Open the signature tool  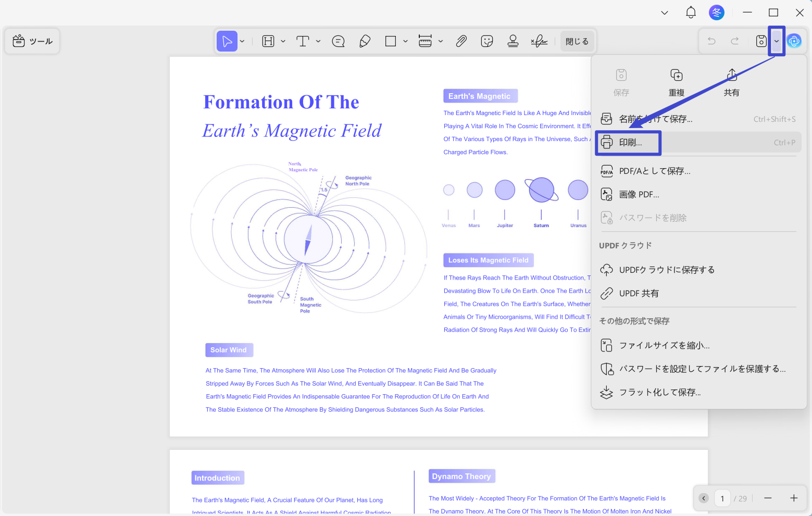point(539,41)
